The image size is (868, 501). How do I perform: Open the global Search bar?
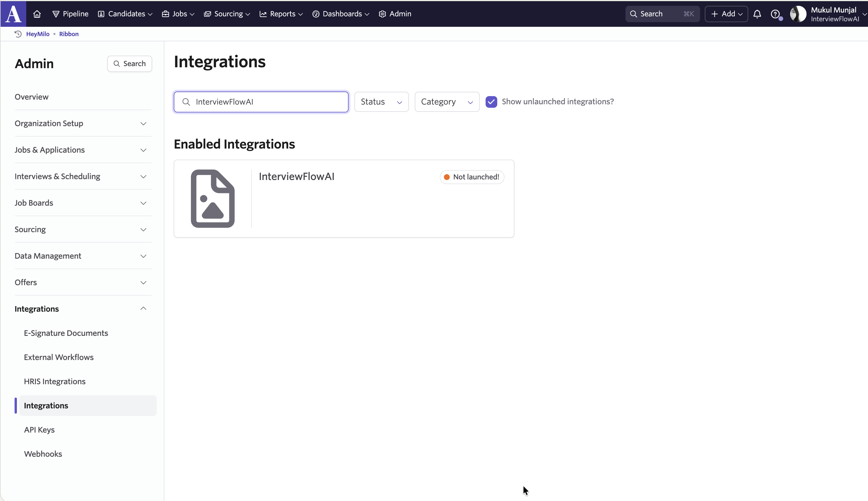663,14
